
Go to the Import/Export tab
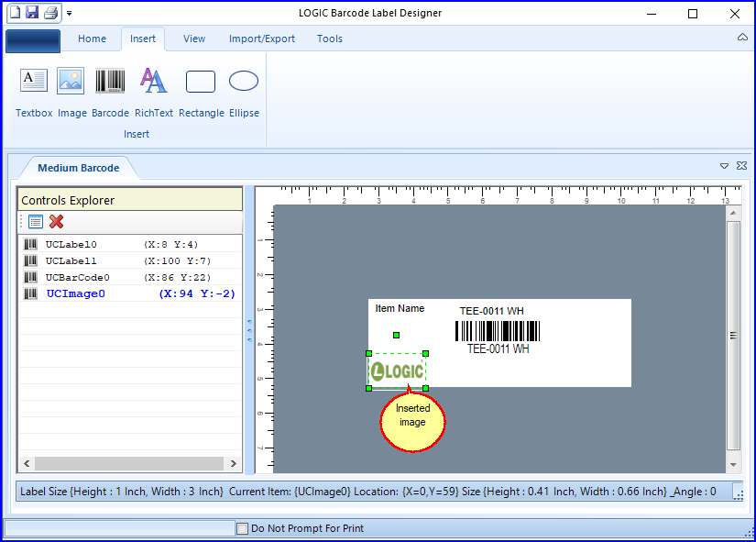(x=262, y=39)
